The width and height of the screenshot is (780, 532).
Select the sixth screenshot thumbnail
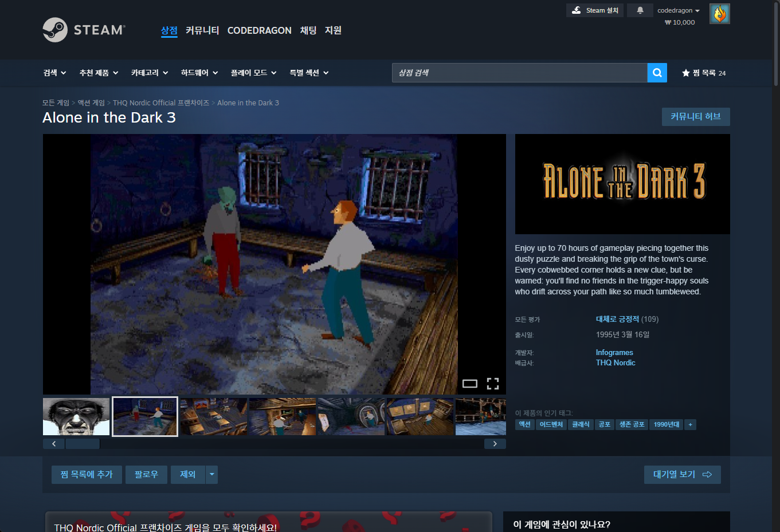click(420, 417)
